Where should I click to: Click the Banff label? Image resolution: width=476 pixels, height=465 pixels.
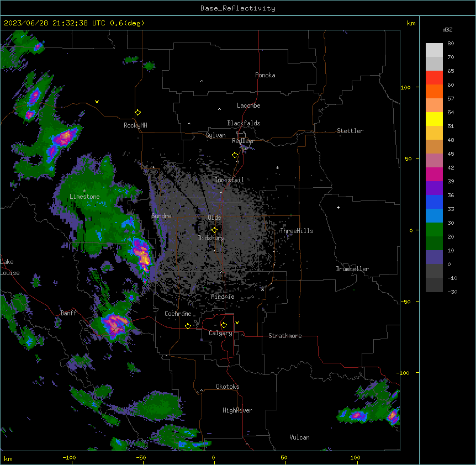point(68,313)
